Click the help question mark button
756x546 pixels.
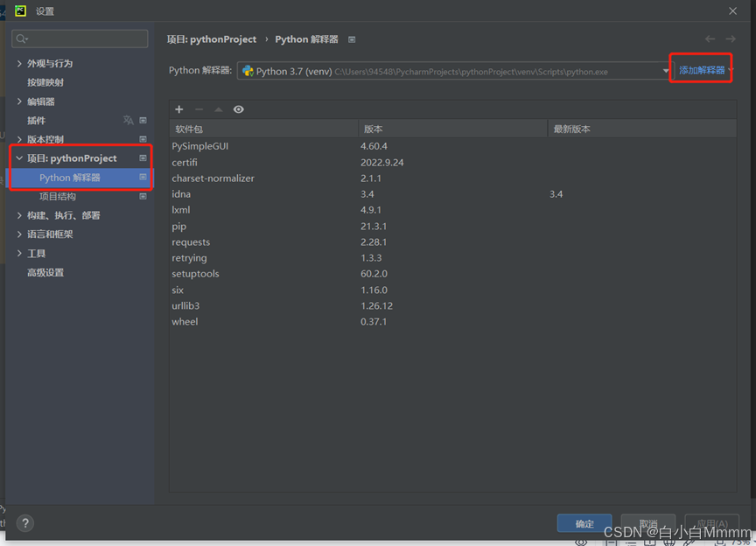(x=25, y=523)
